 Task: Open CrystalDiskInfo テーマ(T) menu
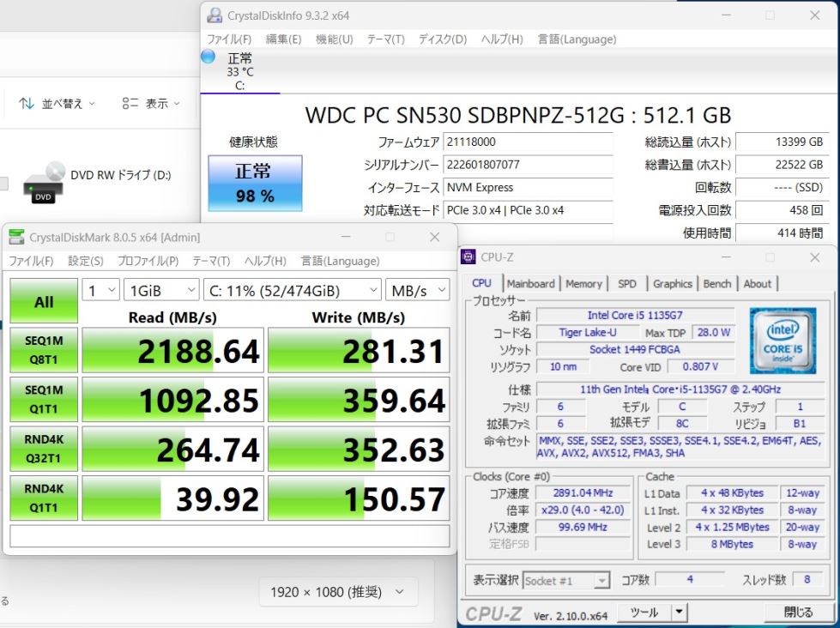pyautogui.click(x=386, y=39)
